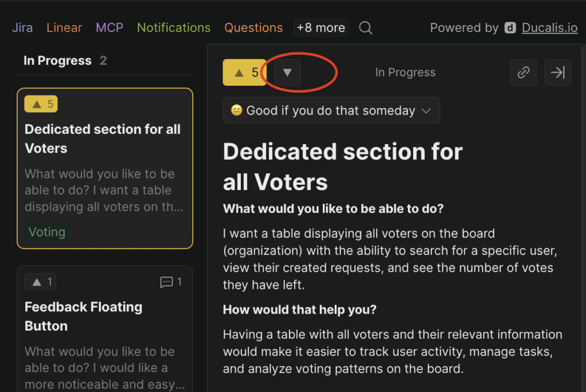Click the Ducalis "d" logo icon
The image size is (586, 392).
tap(509, 27)
